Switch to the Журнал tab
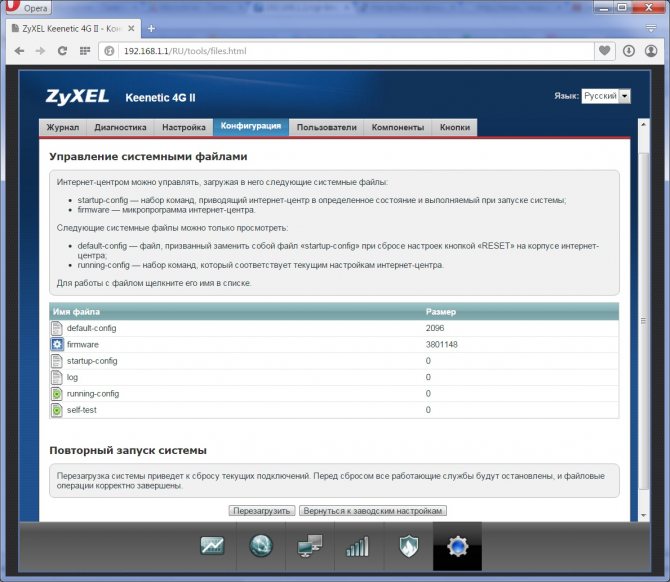Screen dimensions: 670x582 pyautogui.click(x=63, y=127)
